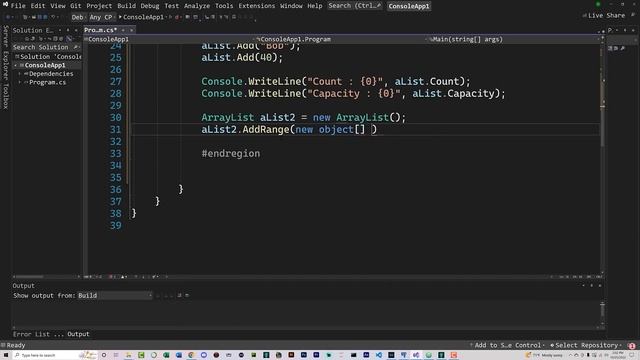This screenshot has height=360, width=640.
Task: Click the notifications icon in the status bar
Action: pos(632,346)
